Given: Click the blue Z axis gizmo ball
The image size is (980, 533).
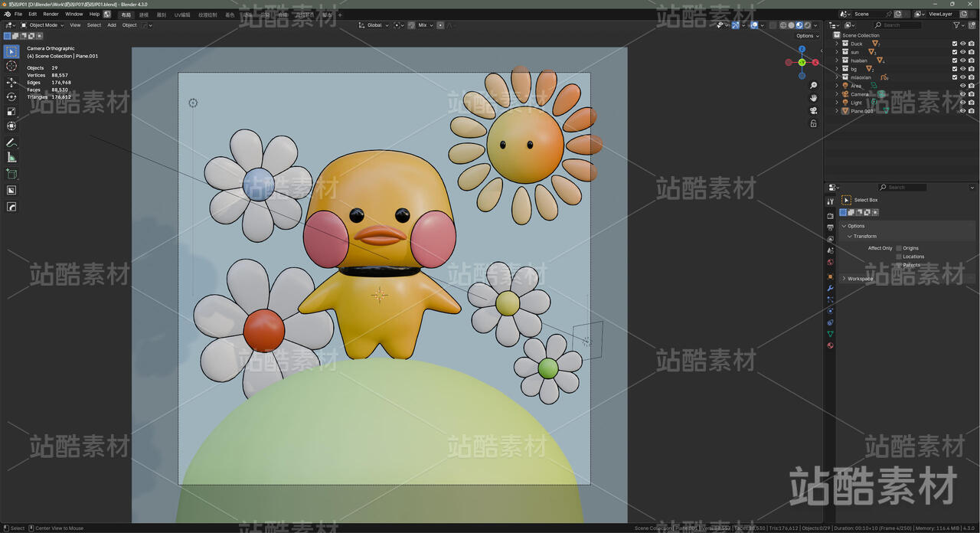Looking at the screenshot, I should pyautogui.click(x=802, y=49).
